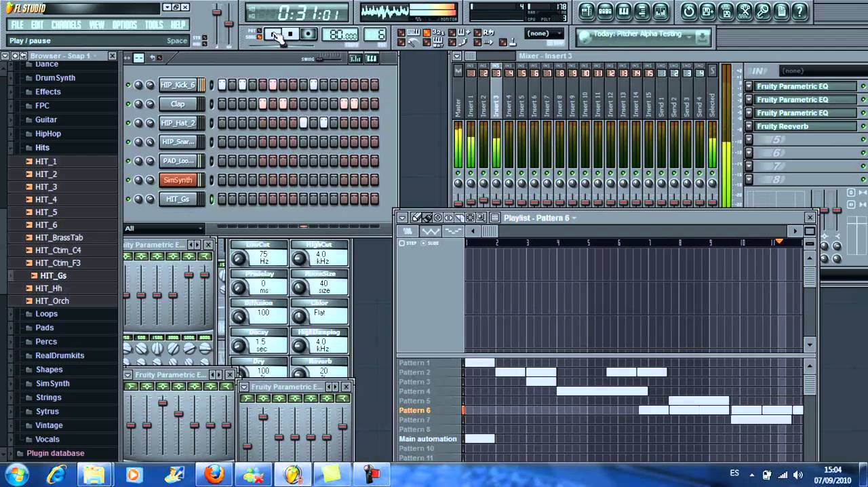Screen dimensions: 868x487
Task: Open the CHANNELS menu
Action: click(66, 25)
